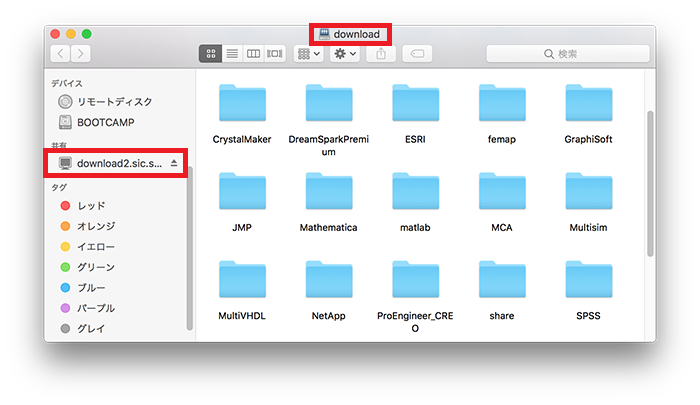This screenshot has width=700, height=405.
Task: Open download2.sic.s... shared server
Action: point(110,163)
